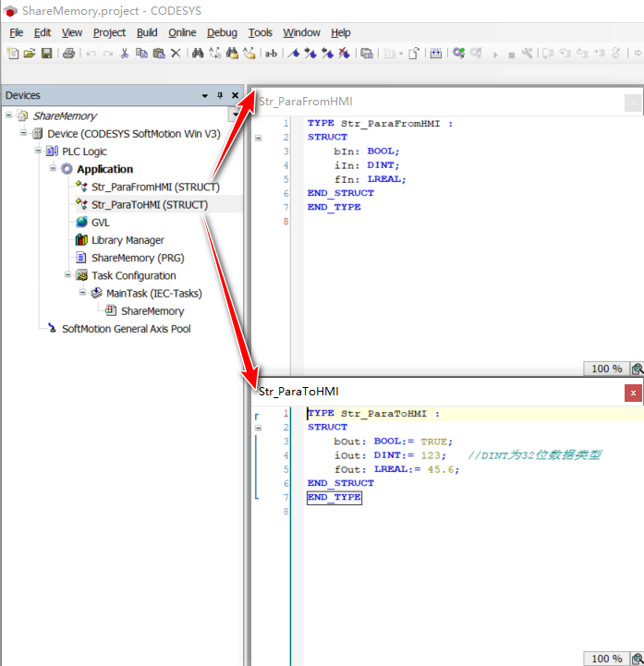Click the Run to Cursor icon
Viewport: 644px width, 666px height.
(x=600, y=53)
